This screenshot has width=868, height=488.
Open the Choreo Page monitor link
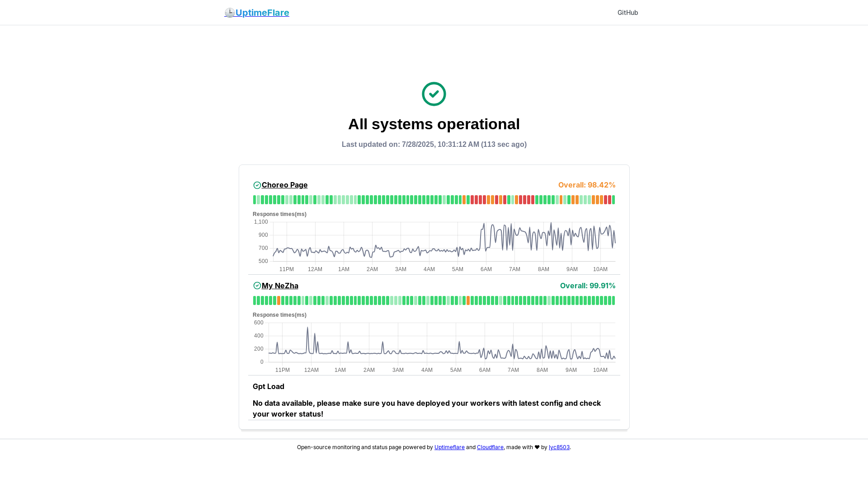tap(284, 185)
